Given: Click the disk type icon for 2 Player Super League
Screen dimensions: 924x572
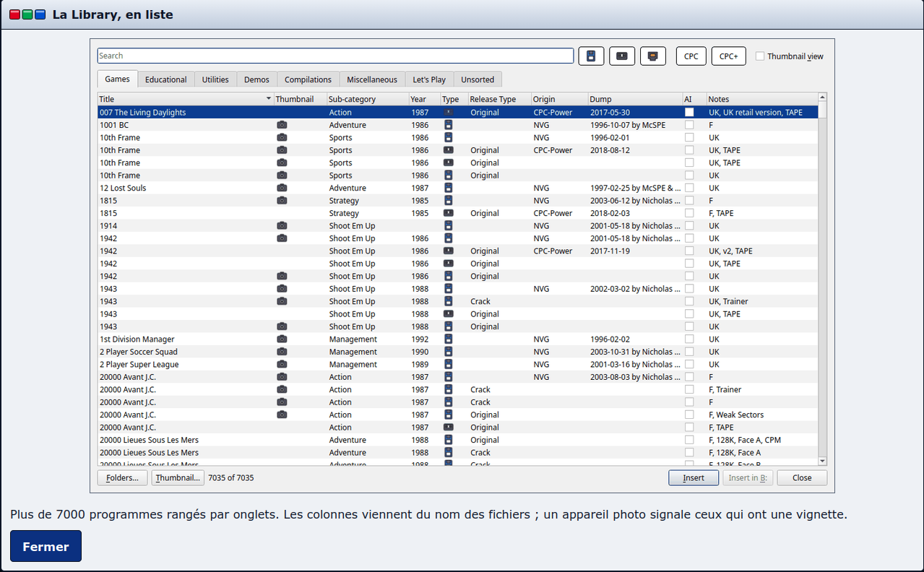Looking at the screenshot, I should [449, 364].
